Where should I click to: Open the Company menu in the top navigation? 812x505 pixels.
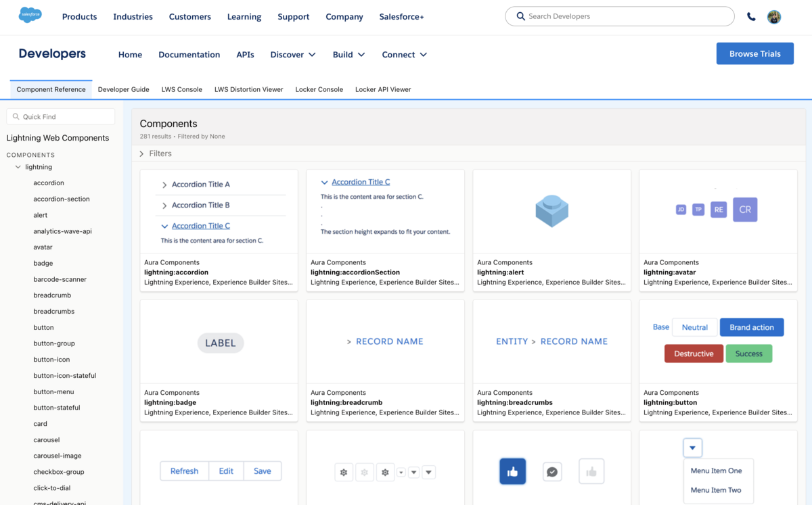pyautogui.click(x=344, y=16)
